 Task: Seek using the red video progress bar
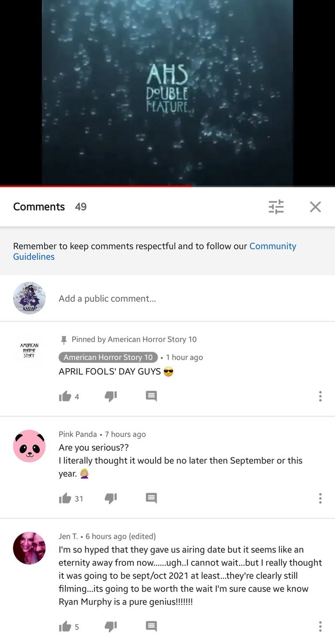(x=167, y=186)
